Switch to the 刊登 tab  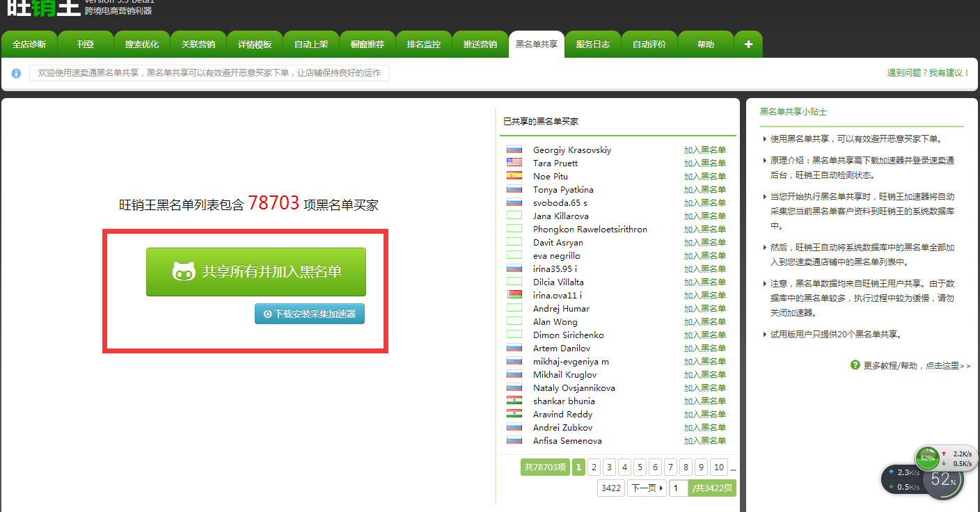tap(86, 45)
